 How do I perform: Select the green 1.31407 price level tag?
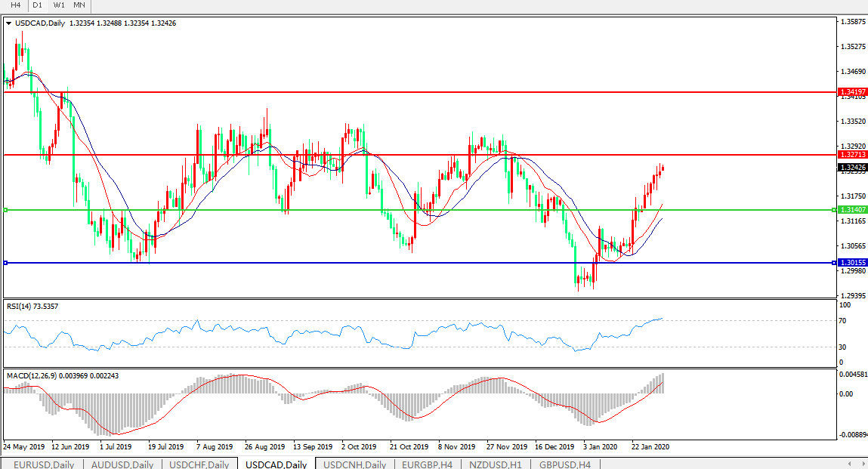point(852,209)
